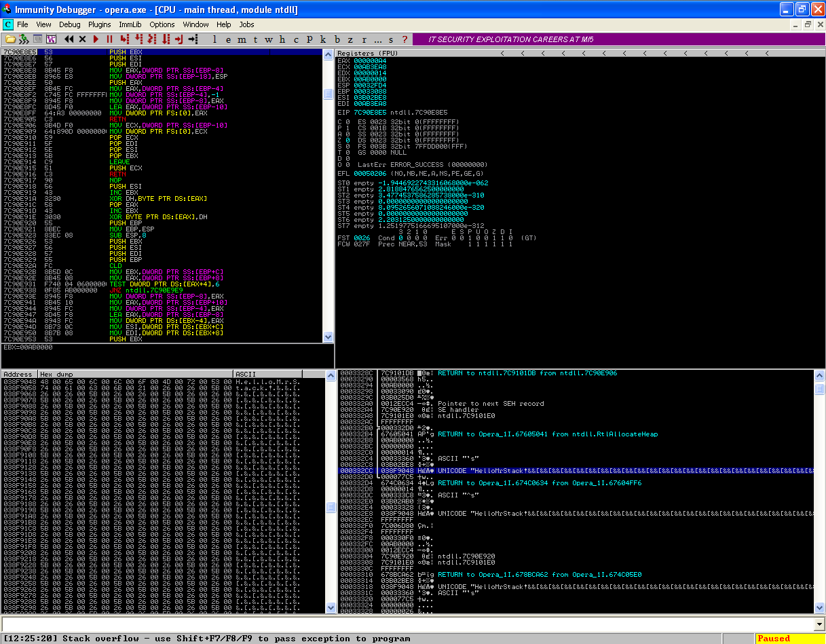Expand the command bar history dropdown
The width and height of the screenshot is (826, 644).
pyautogui.click(x=819, y=624)
